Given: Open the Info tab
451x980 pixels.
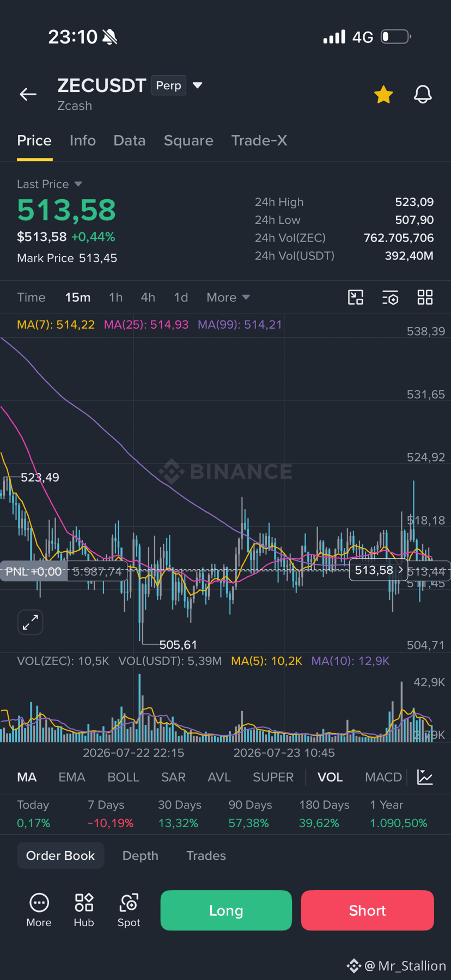Looking at the screenshot, I should pos(83,140).
